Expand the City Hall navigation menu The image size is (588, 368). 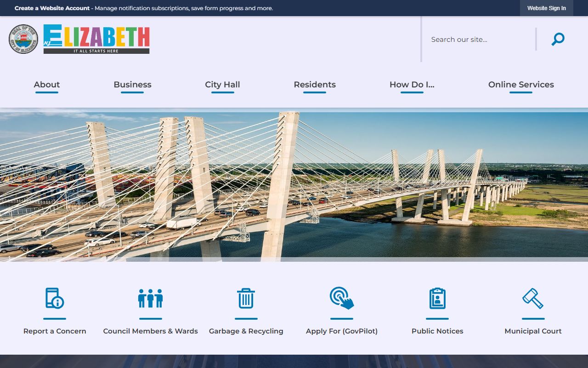point(222,85)
